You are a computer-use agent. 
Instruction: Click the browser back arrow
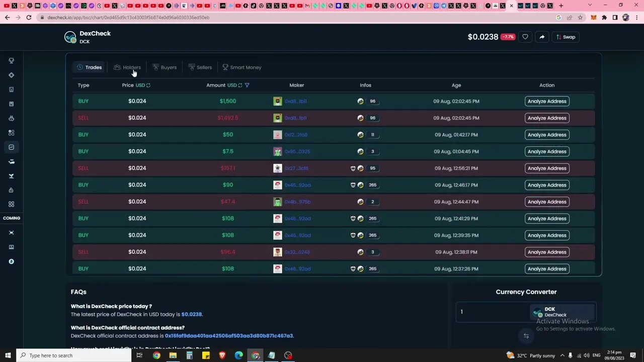point(7,17)
